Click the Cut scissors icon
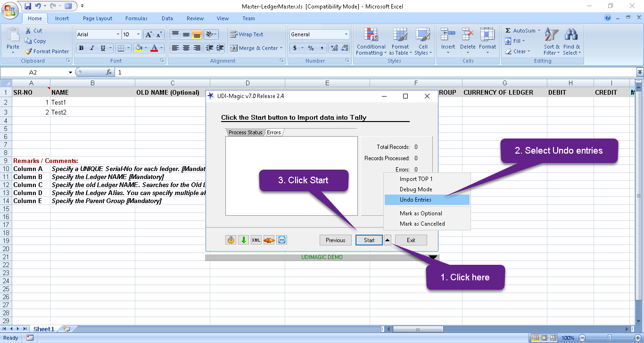Viewport: 644px width, 343px height. click(28, 31)
